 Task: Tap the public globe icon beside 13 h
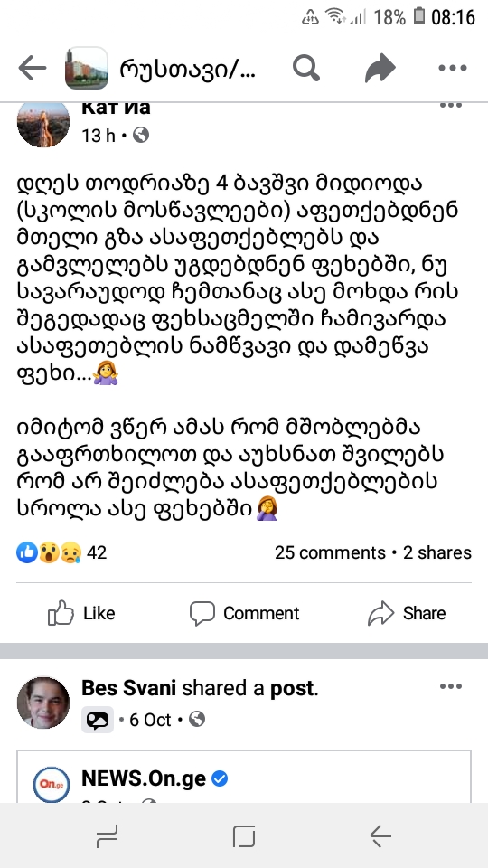coord(141,135)
